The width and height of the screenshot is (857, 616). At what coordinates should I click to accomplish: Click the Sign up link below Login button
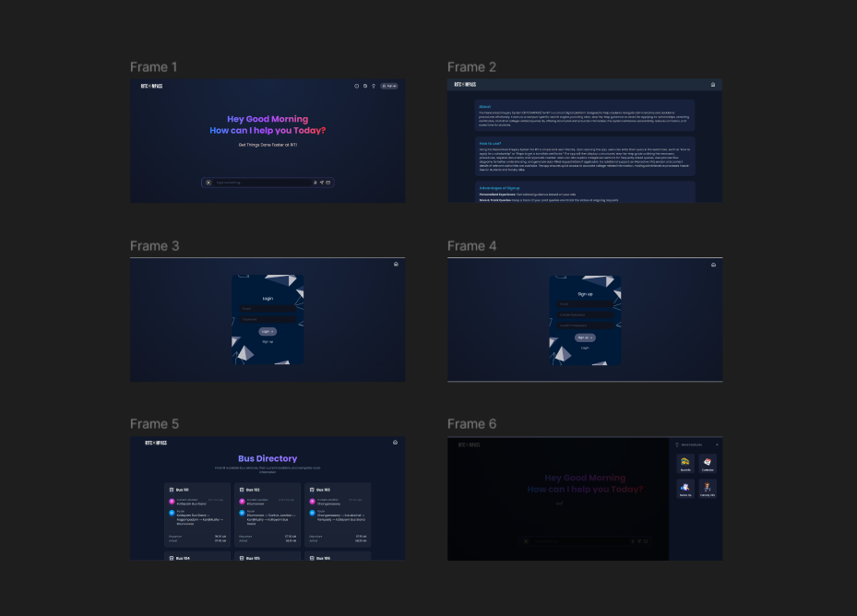tap(268, 341)
